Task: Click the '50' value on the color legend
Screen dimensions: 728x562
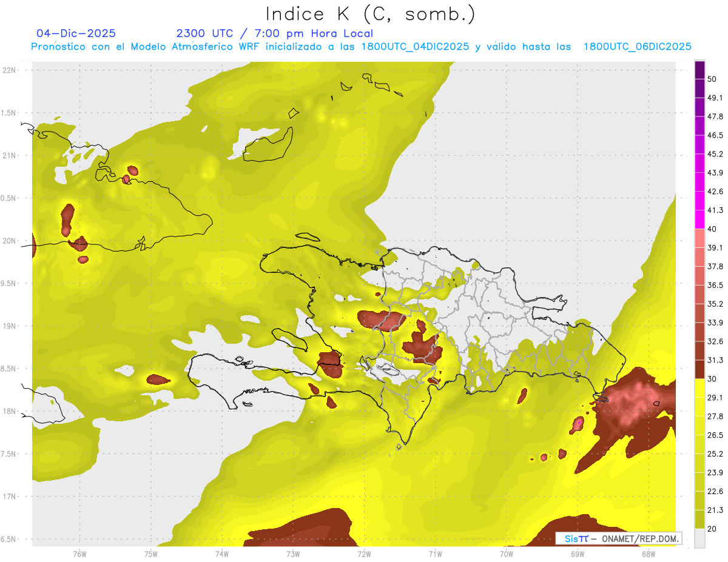Action: 713,79
